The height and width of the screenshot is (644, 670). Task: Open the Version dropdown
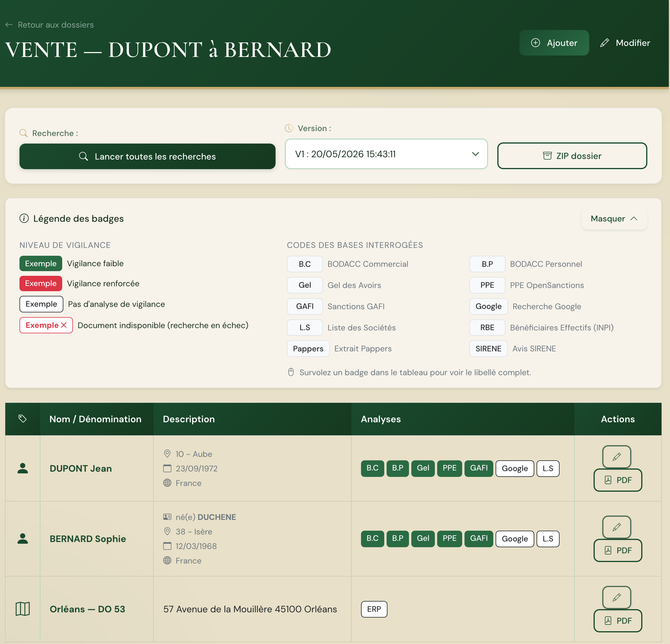[x=386, y=154]
